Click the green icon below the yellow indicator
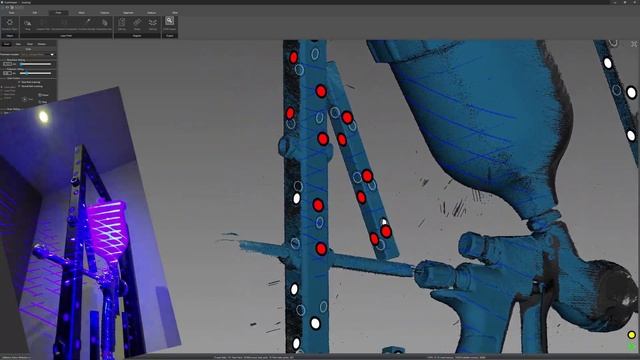This screenshot has width=640, height=360. coord(632,347)
